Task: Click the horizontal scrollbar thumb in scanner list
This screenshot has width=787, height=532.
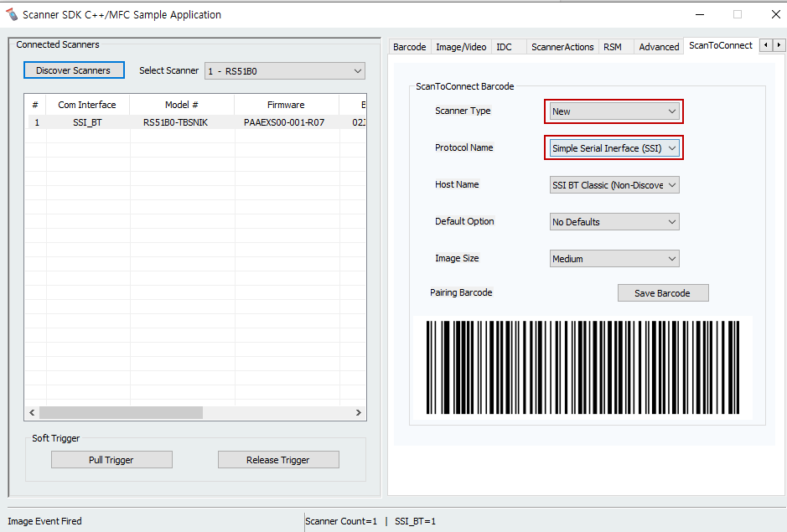Action: point(121,413)
